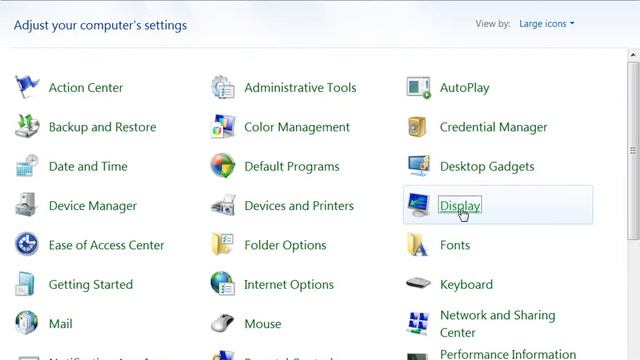This screenshot has height=360, width=640.
Task: Open the Credential Manager link
Action: (493, 127)
